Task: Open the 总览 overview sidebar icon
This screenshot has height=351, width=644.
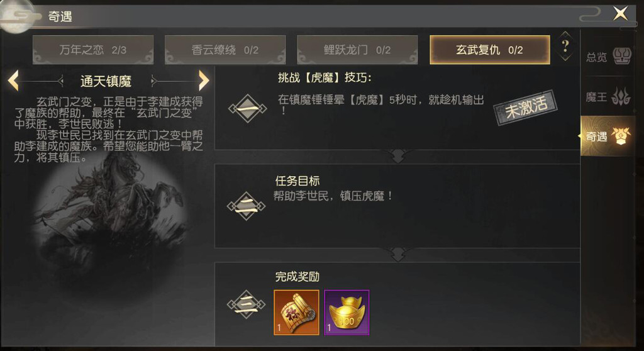Action: [608, 57]
